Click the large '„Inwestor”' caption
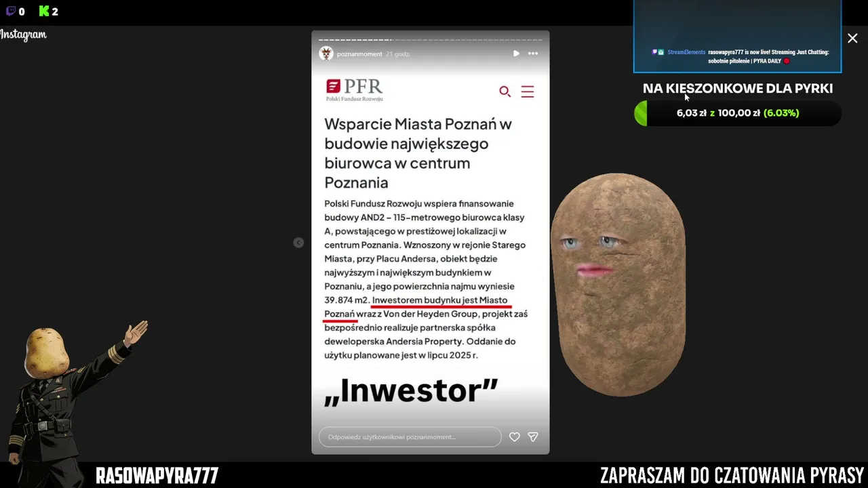 coord(411,391)
